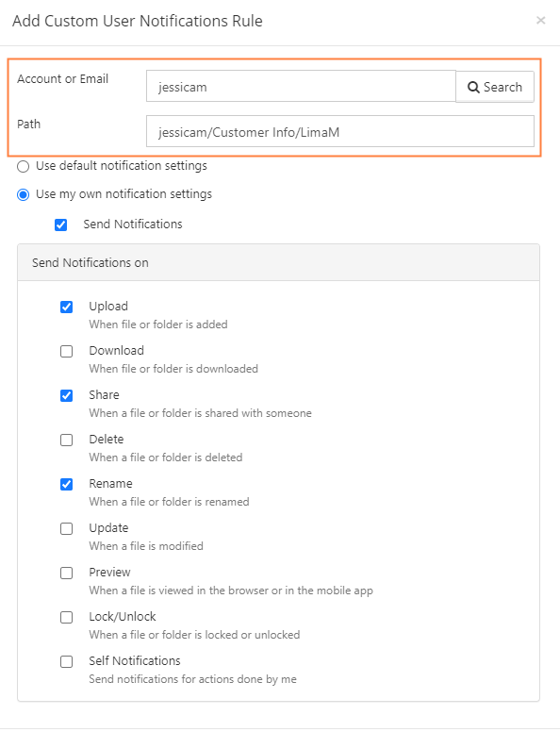This screenshot has width=560, height=732.
Task: Uncheck the Send Notifications checkbox
Action: [x=60, y=225]
